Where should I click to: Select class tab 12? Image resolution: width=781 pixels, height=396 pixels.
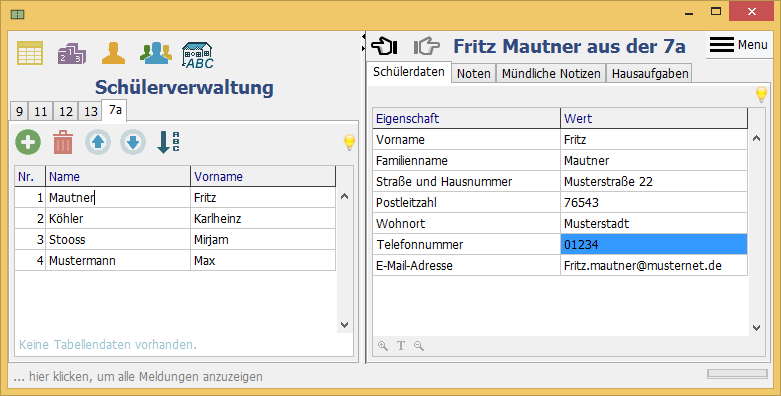tap(66, 111)
